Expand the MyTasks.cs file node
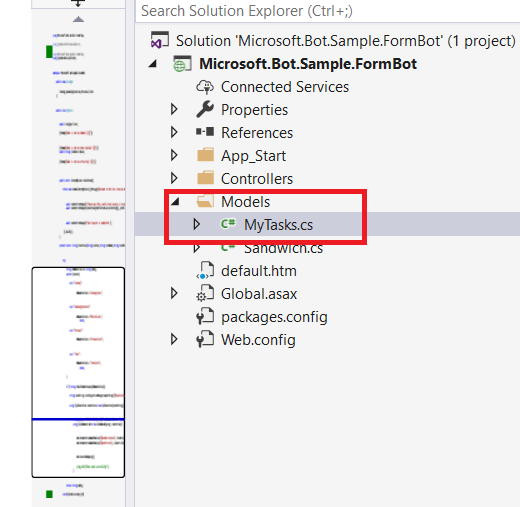The width and height of the screenshot is (520, 507). tap(197, 224)
